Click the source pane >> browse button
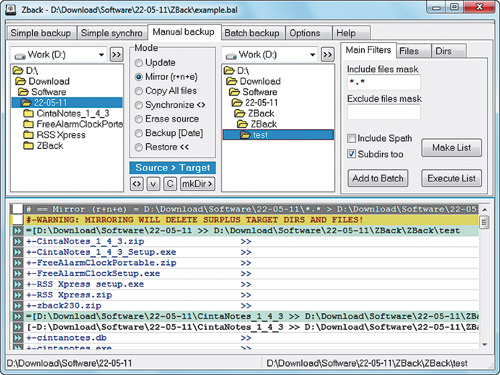This screenshot has width=500, height=375. click(116, 54)
